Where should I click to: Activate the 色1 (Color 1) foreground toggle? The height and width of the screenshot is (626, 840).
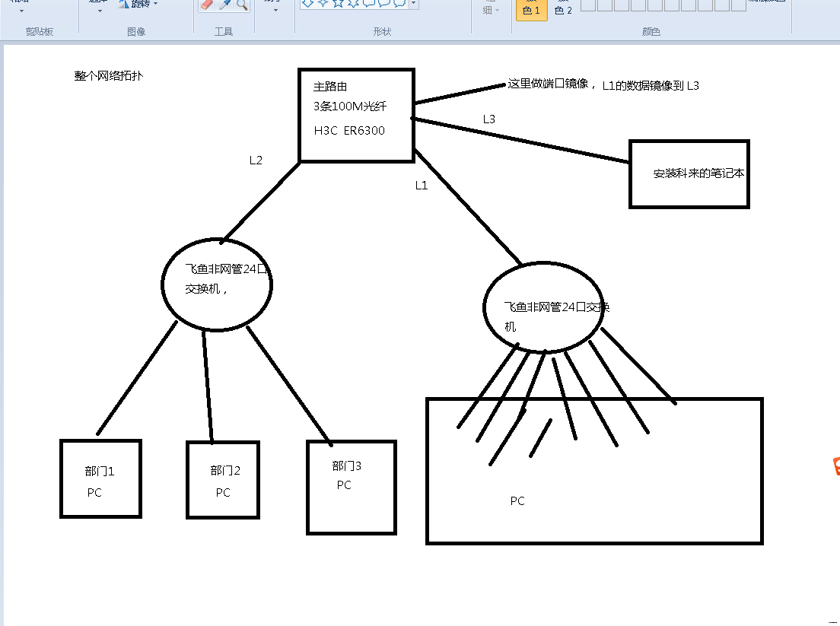[x=531, y=11]
